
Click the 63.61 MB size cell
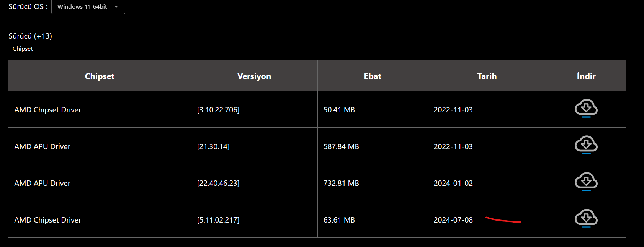[x=339, y=220]
